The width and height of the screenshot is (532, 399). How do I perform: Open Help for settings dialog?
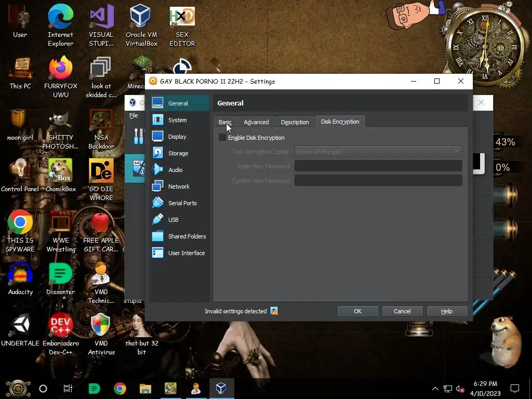[x=446, y=311]
